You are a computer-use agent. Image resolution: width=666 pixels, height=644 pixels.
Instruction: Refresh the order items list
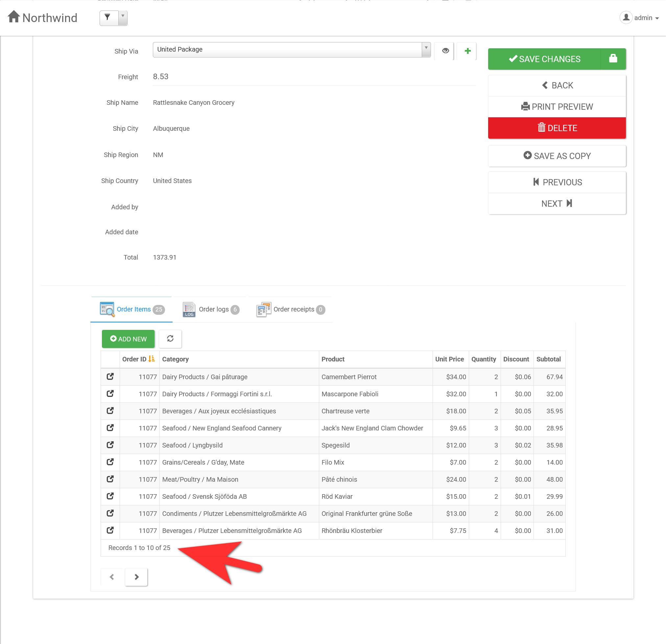click(x=170, y=338)
